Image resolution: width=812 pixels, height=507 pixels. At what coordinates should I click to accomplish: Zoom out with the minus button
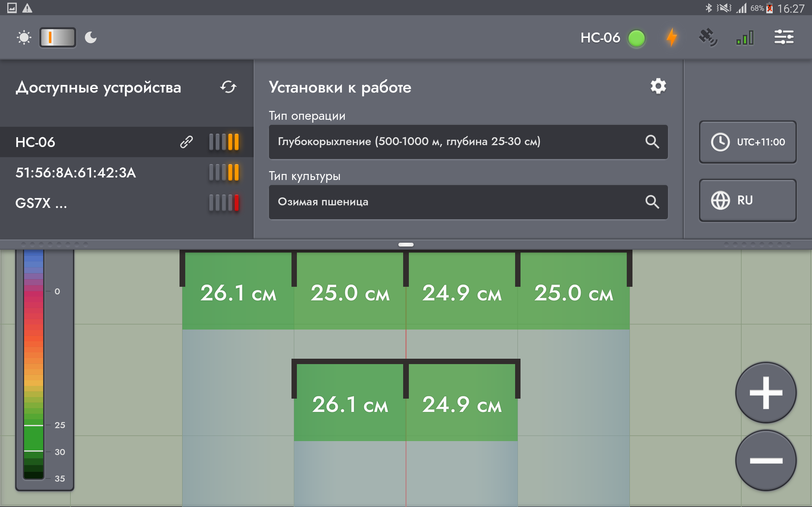tap(766, 460)
